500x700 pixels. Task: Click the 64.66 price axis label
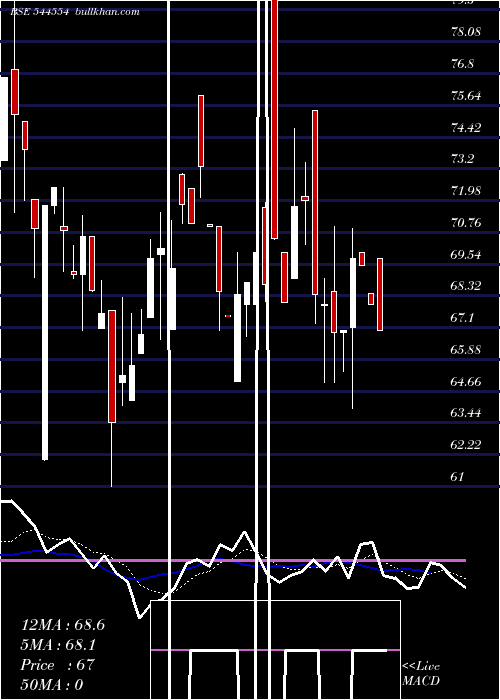pyautogui.click(x=466, y=381)
